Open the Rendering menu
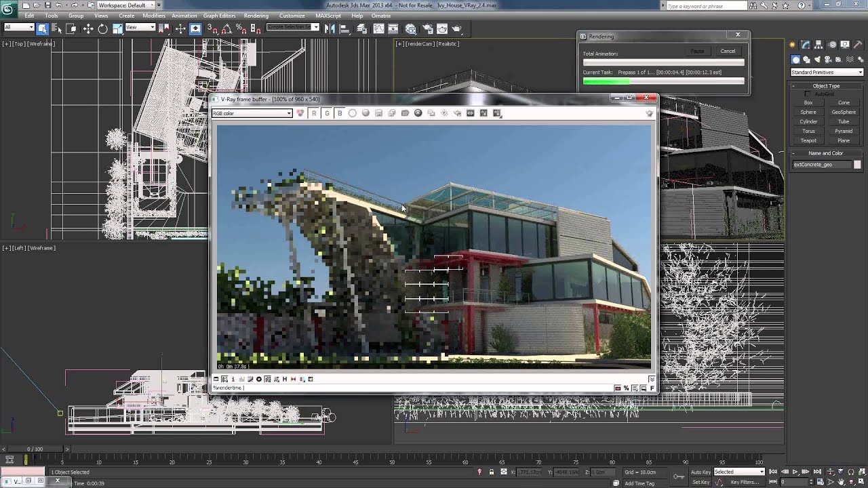 coord(256,16)
